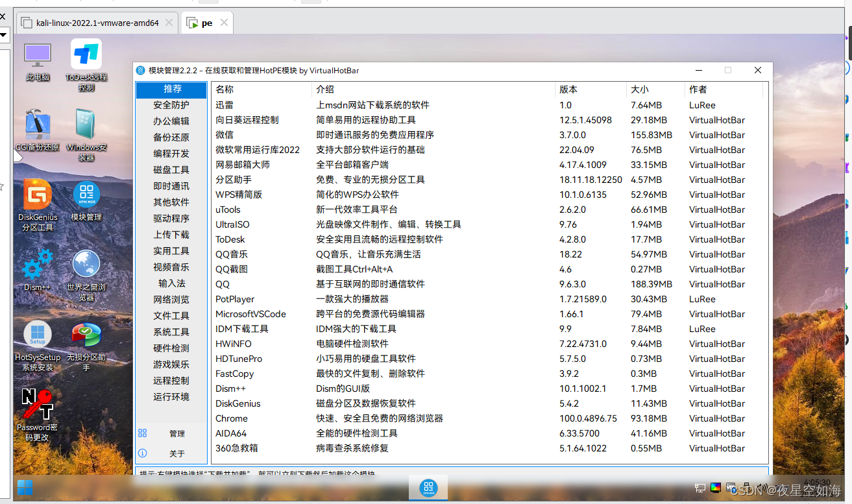Image resolution: width=852 pixels, height=504 pixels.
Task: Select the PotPlayer module row
Action: click(488, 299)
